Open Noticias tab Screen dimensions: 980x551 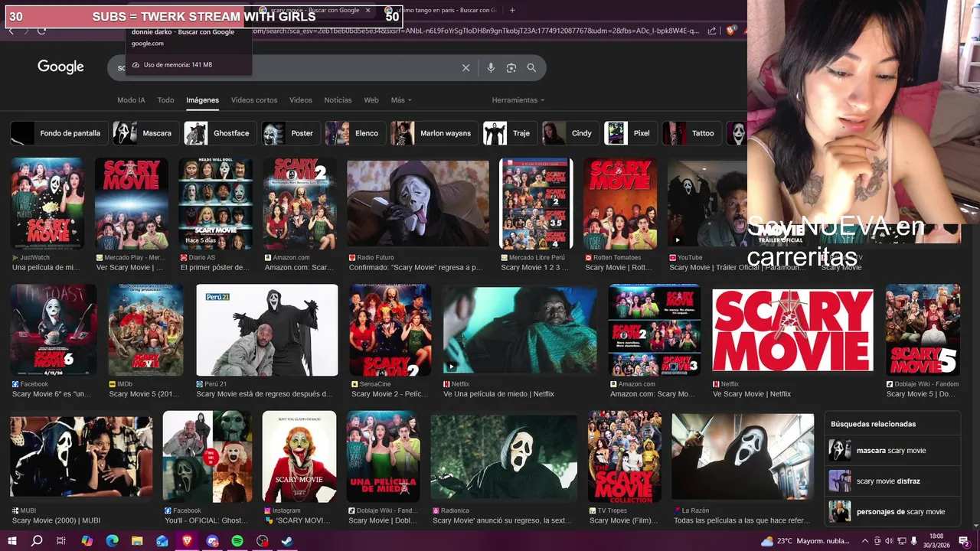point(338,100)
